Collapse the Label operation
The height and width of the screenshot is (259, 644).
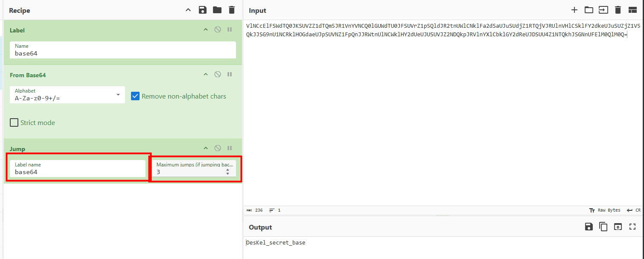click(206, 30)
